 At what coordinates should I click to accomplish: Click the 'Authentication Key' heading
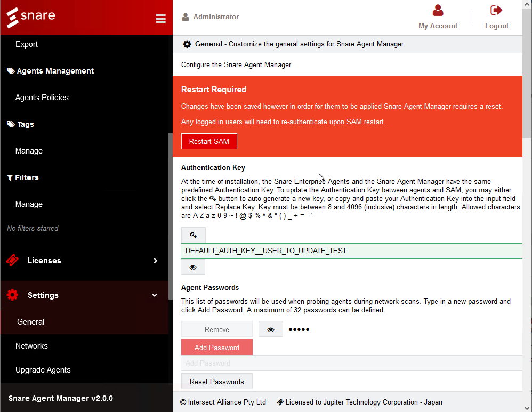pyautogui.click(x=213, y=168)
